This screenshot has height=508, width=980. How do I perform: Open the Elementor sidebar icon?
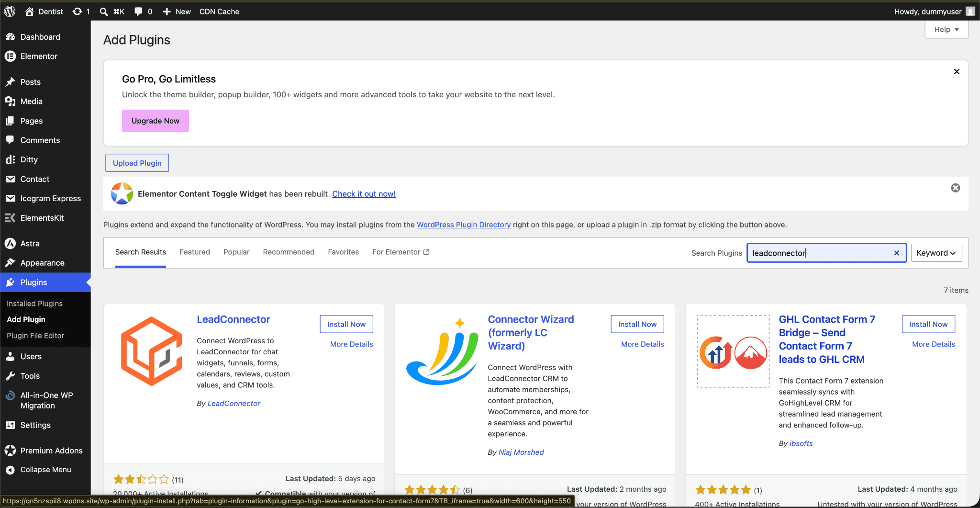coord(10,56)
